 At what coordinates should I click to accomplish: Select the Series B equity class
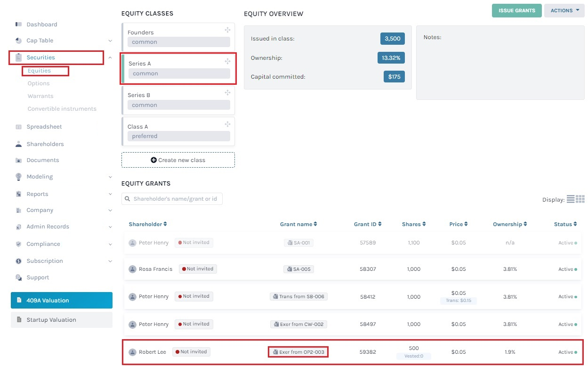[x=178, y=100]
